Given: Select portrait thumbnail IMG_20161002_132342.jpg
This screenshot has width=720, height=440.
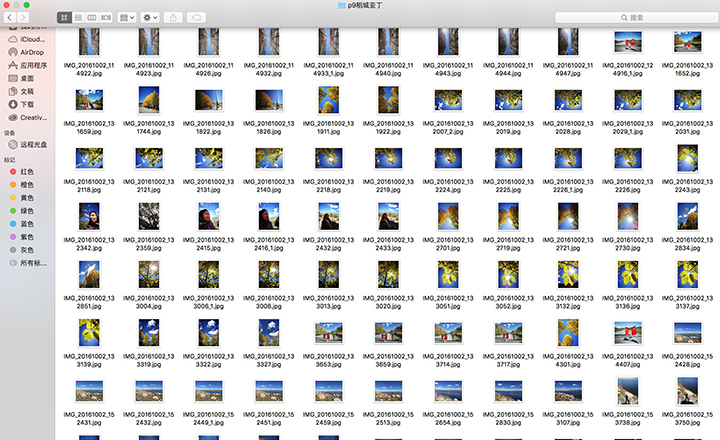Looking at the screenshot, I should pyautogui.click(x=89, y=216).
